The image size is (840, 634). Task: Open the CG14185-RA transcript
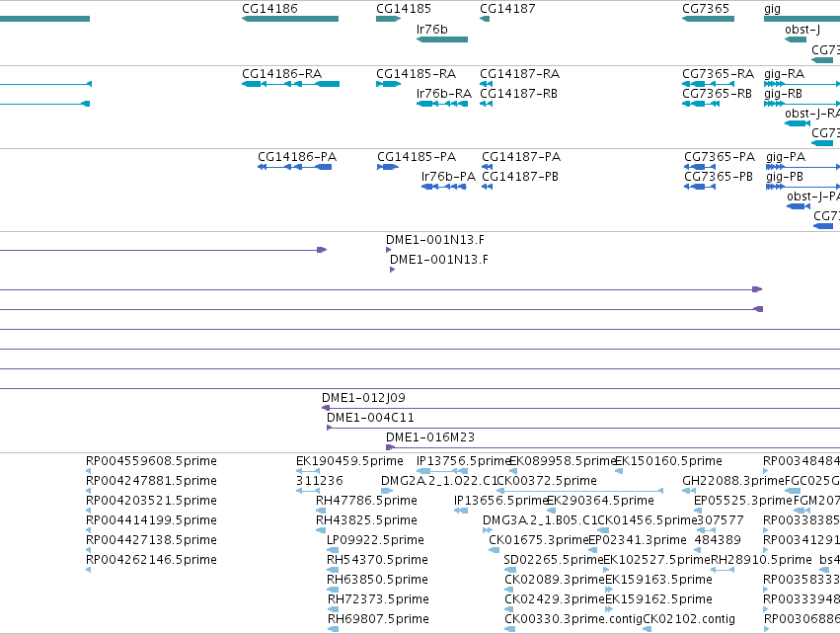pyautogui.click(x=388, y=84)
